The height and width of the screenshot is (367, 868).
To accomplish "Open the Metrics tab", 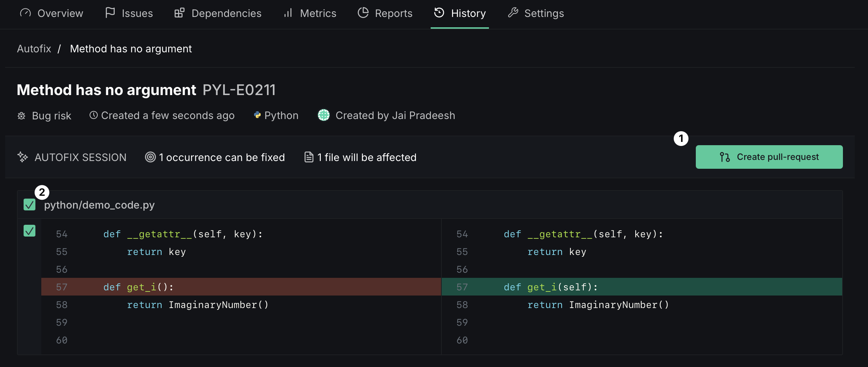I will coord(317,13).
